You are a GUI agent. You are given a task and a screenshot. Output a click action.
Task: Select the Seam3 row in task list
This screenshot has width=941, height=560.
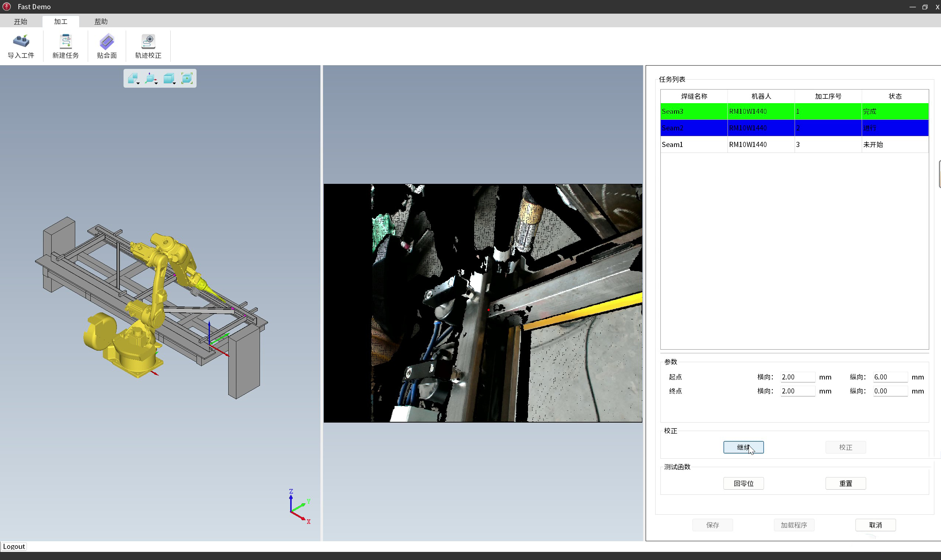(795, 111)
